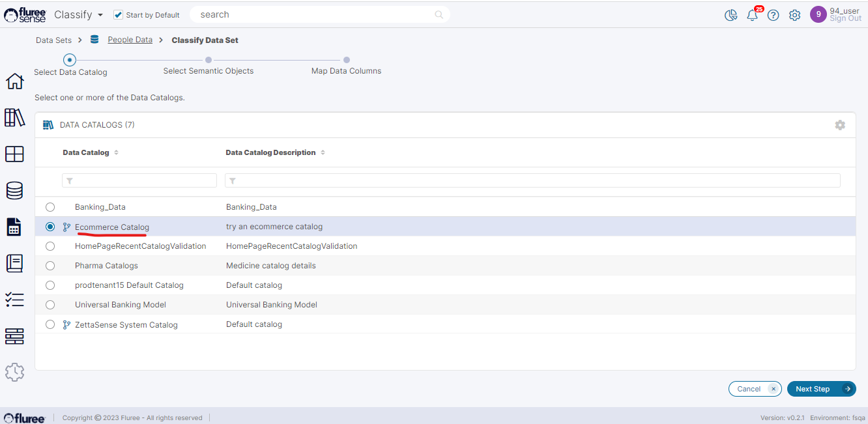Go to Select Semantic Objects step
The image size is (868, 424).
[x=209, y=61]
